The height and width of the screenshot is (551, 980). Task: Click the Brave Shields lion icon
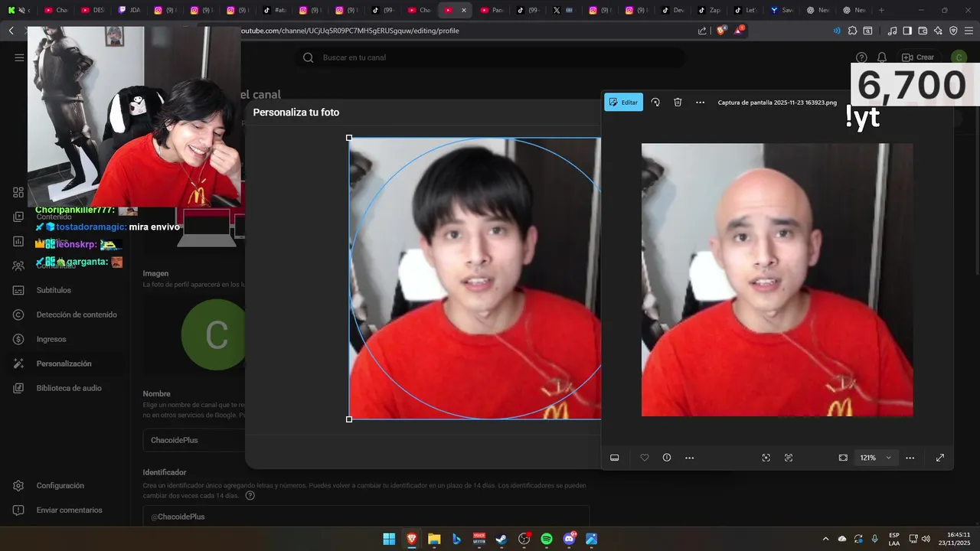721,31
